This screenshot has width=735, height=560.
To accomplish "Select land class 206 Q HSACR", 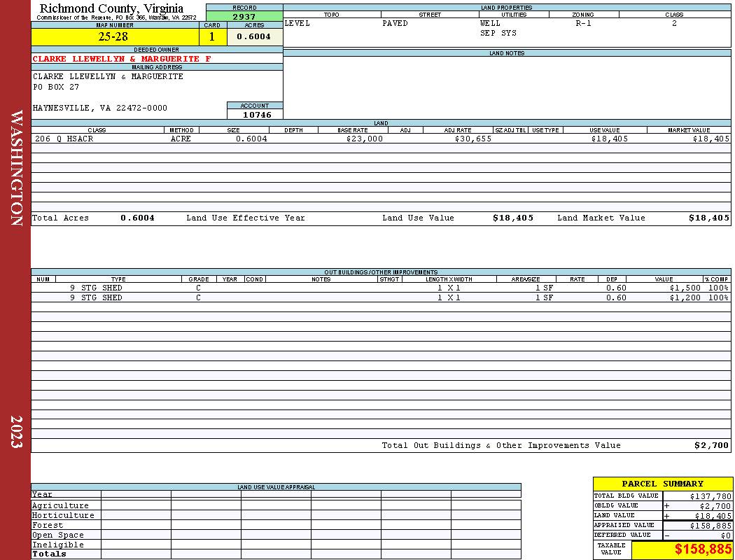I will [x=64, y=139].
